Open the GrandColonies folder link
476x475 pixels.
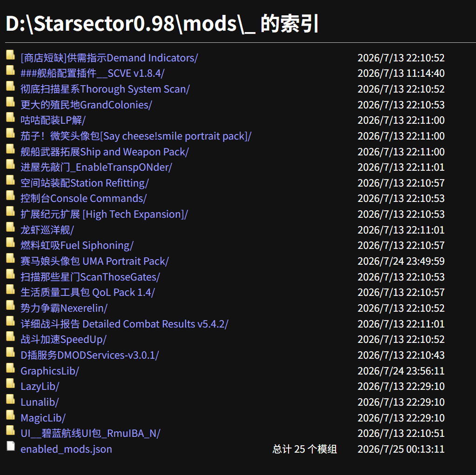pyautogui.click(x=86, y=105)
